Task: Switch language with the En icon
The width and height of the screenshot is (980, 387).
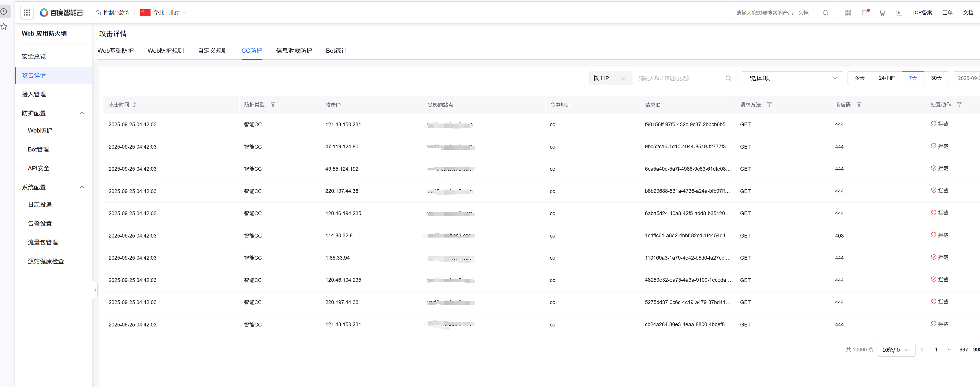Action: [899, 13]
